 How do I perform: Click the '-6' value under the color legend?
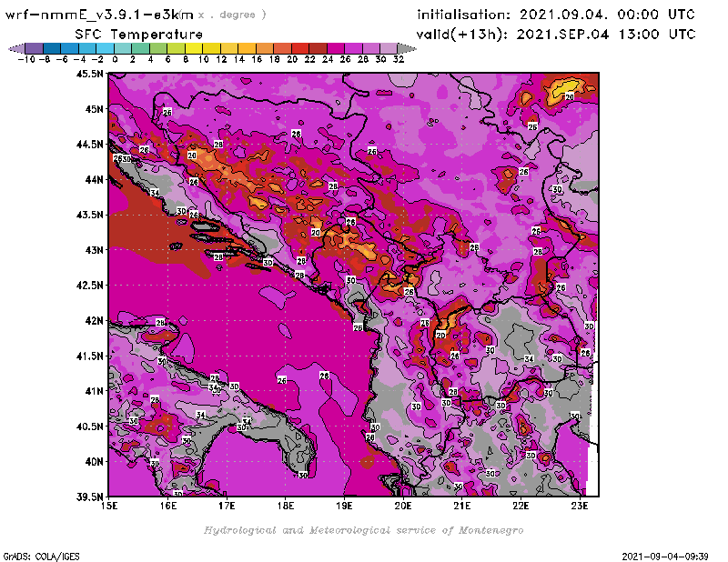click(x=62, y=59)
